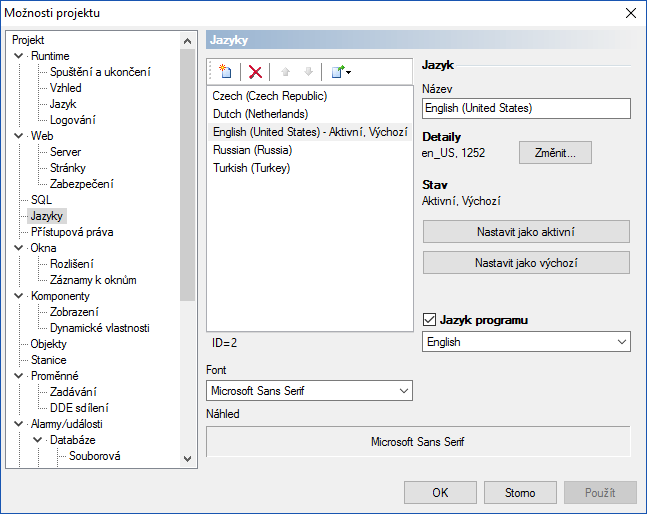Select Přístupová práva in the tree
Image resolution: width=647 pixels, height=514 pixels.
click(71, 232)
